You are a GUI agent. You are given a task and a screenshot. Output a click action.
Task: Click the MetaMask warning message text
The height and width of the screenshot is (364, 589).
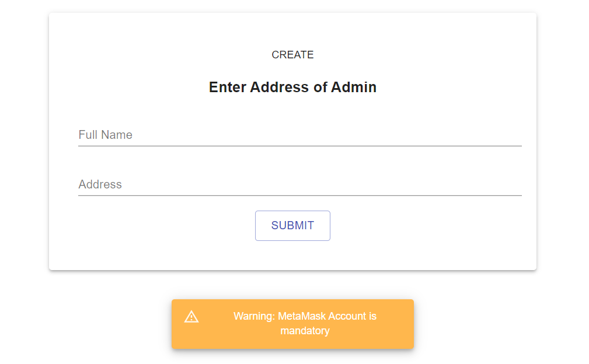click(305, 324)
